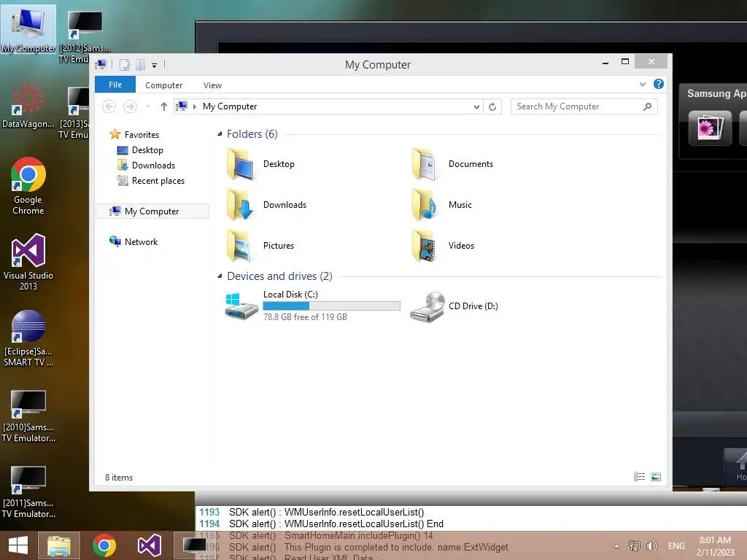Click the Back navigation arrow
The width and height of the screenshot is (747, 560).
109,106
